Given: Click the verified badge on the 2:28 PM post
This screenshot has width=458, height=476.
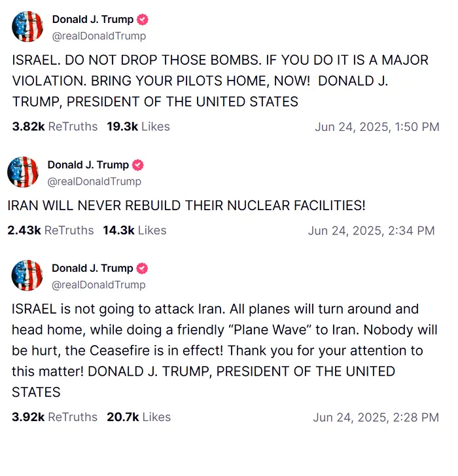Looking at the screenshot, I should 143,268.
